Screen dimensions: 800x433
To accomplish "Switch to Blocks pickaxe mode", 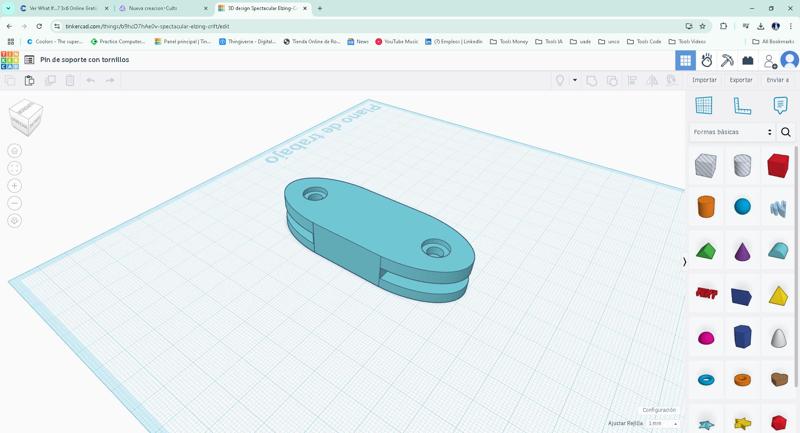I will click(727, 60).
